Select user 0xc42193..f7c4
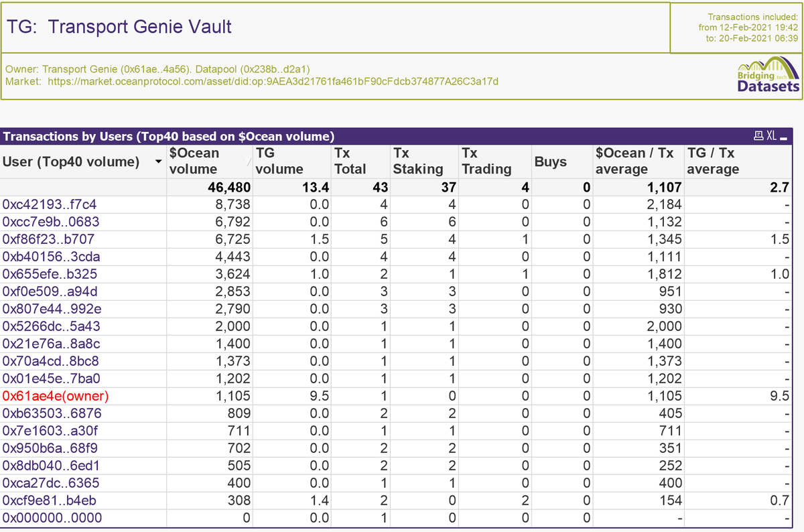This screenshot has width=804, height=532. coord(50,204)
